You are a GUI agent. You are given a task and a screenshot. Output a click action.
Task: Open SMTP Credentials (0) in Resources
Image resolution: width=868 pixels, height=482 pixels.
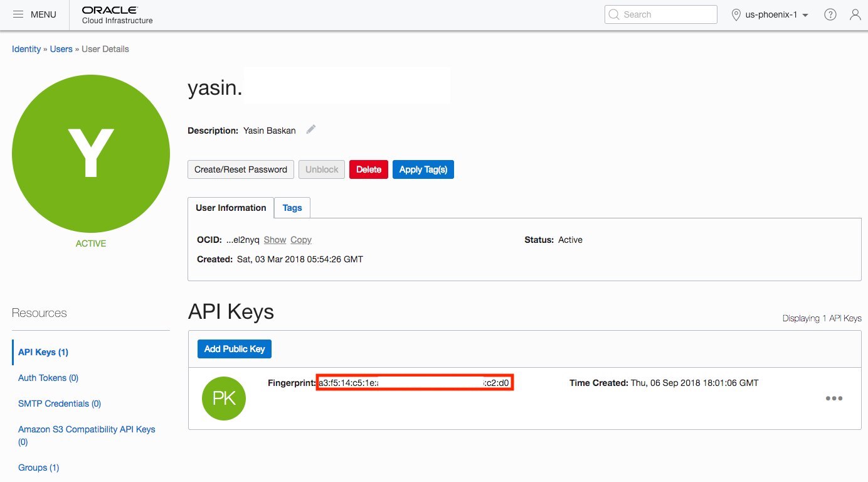(x=60, y=404)
